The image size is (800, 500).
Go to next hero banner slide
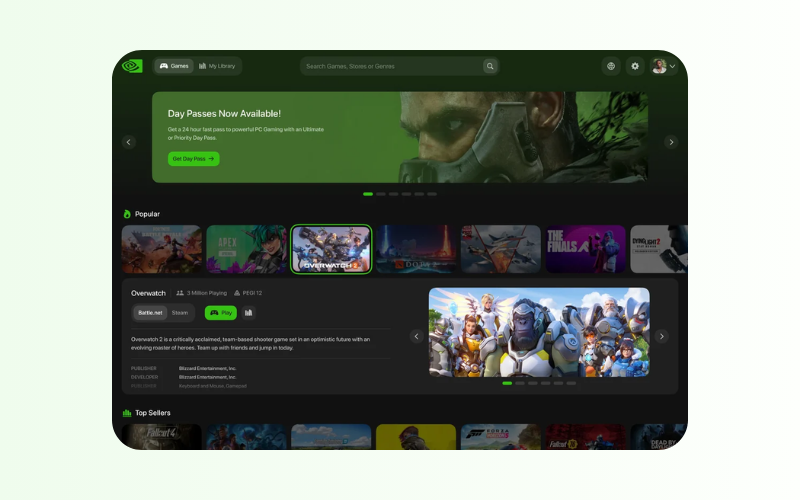click(671, 142)
